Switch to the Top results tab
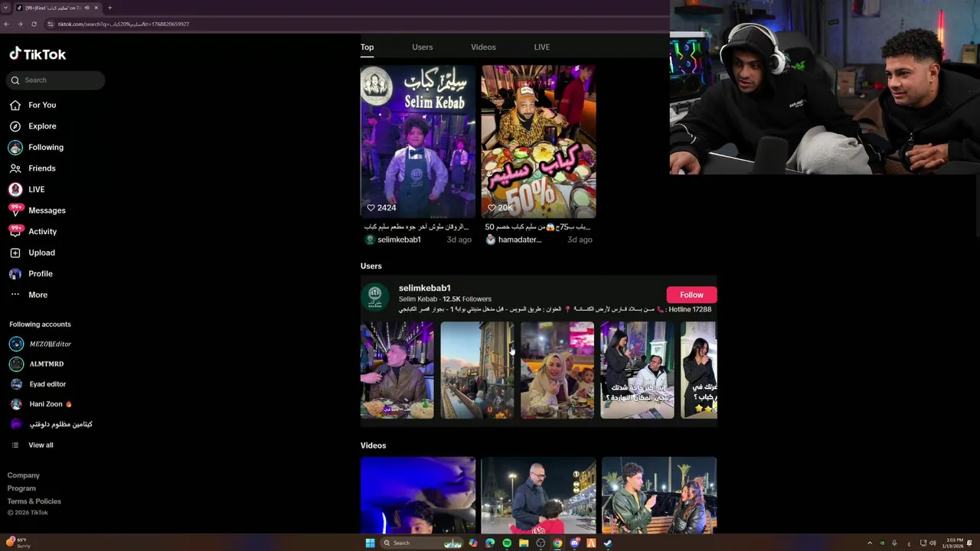 click(367, 47)
